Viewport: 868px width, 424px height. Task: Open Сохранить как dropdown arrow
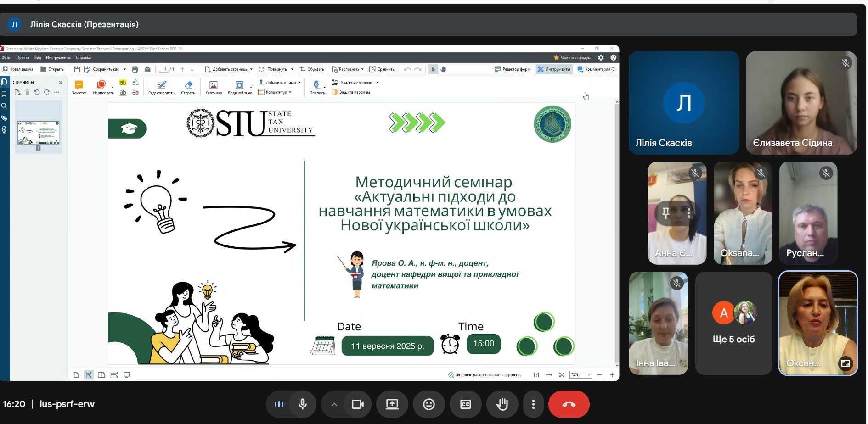click(x=124, y=69)
